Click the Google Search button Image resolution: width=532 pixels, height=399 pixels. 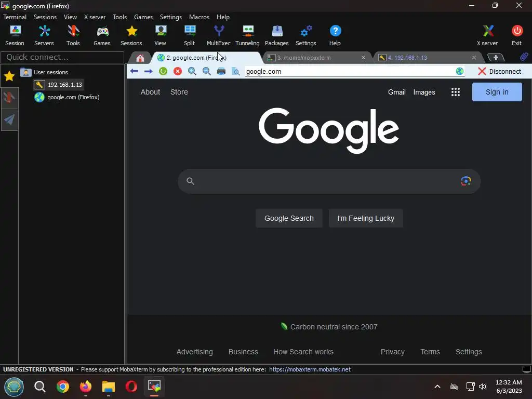point(289,218)
